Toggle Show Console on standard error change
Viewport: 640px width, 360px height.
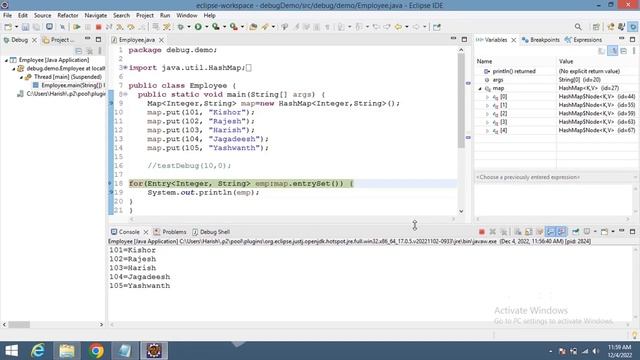tap(561, 232)
